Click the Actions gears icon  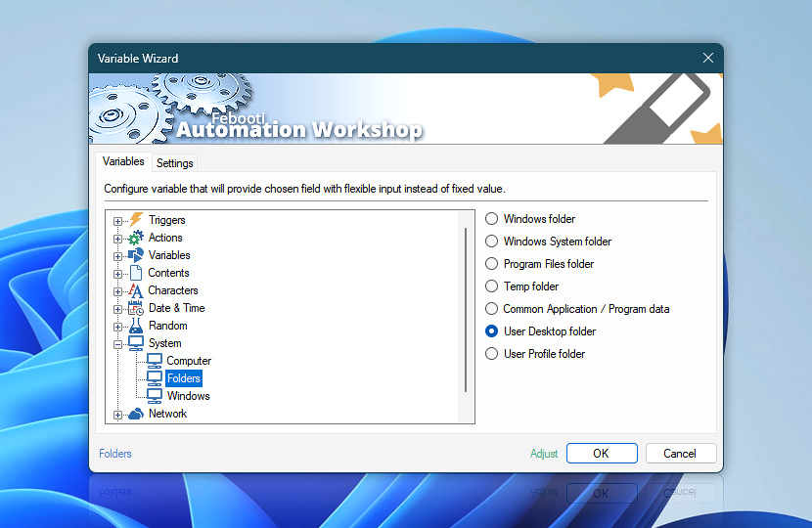pyautogui.click(x=136, y=238)
